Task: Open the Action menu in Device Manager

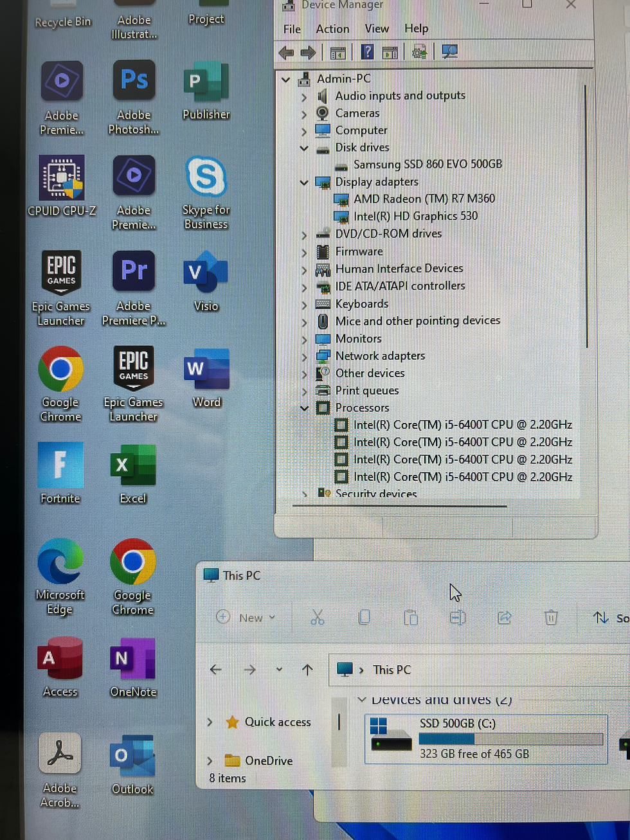Action: click(332, 29)
